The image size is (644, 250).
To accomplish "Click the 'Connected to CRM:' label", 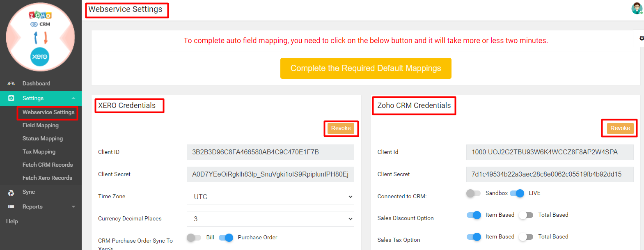I will click(x=402, y=196).
